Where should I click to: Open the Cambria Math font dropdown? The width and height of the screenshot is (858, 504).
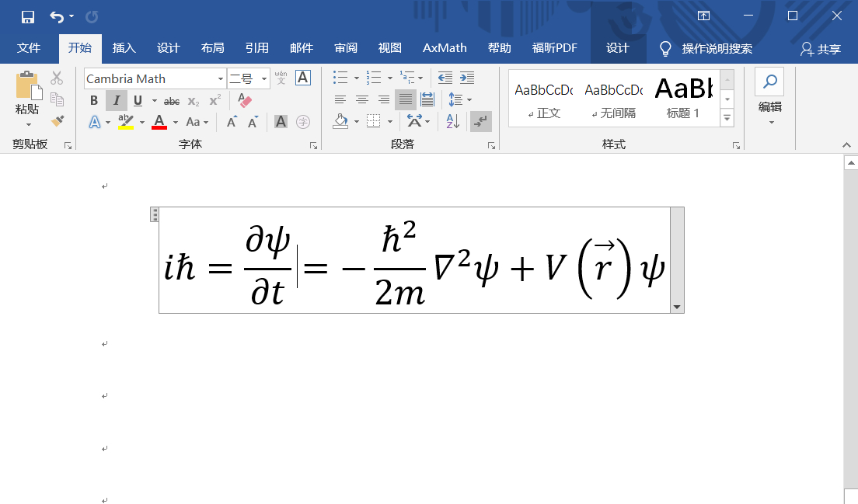coord(221,78)
